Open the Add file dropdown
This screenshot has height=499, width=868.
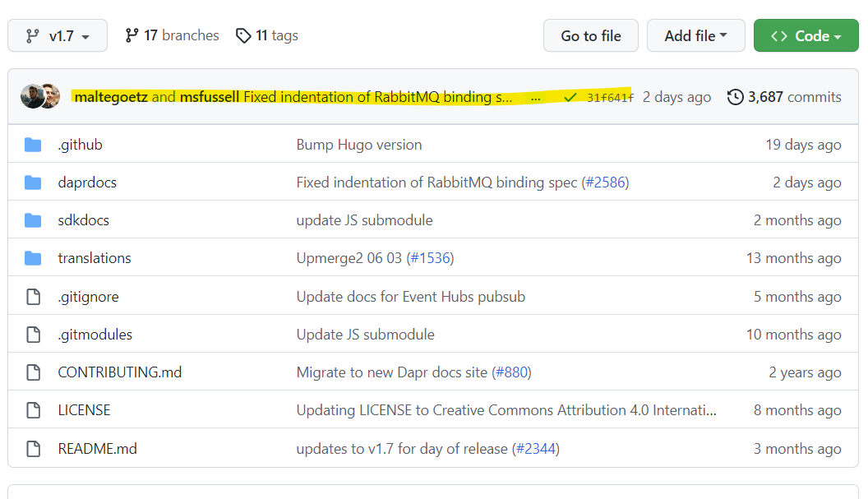[696, 36]
